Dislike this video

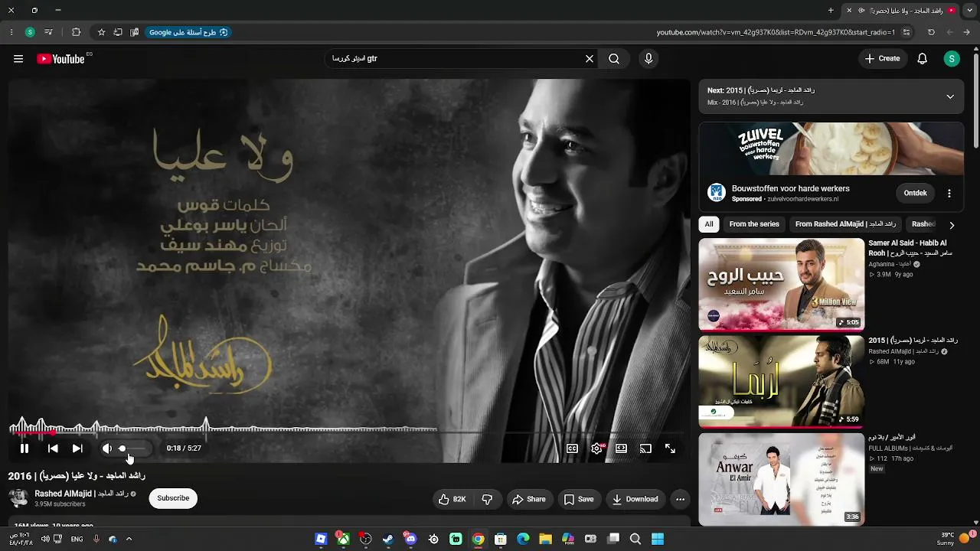[x=487, y=499]
